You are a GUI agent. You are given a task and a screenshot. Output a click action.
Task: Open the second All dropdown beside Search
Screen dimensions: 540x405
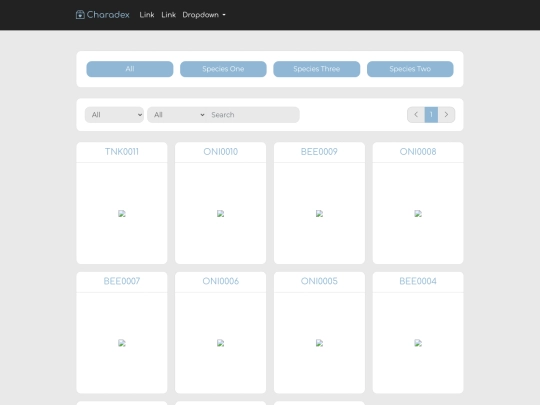(177, 115)
